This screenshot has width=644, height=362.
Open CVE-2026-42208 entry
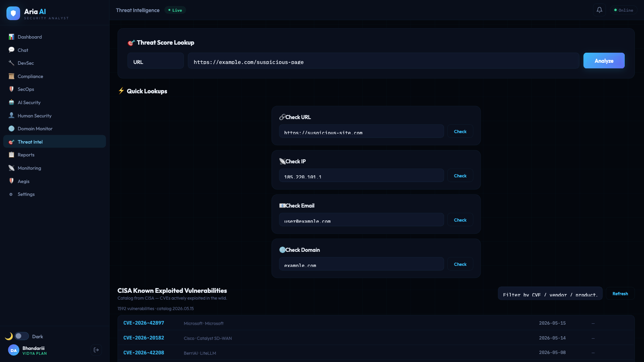coord(144,353)
